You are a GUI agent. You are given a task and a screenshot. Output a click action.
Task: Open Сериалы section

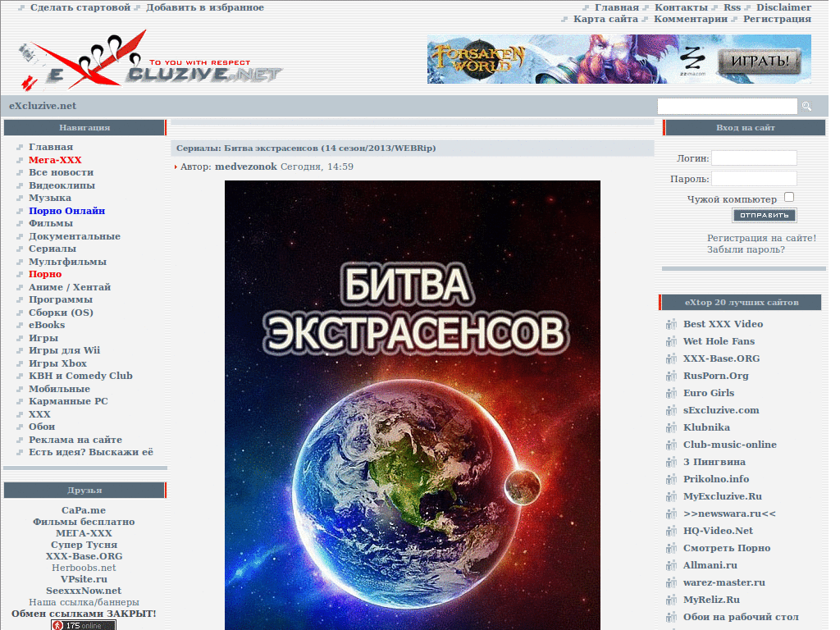coord(52,249)
